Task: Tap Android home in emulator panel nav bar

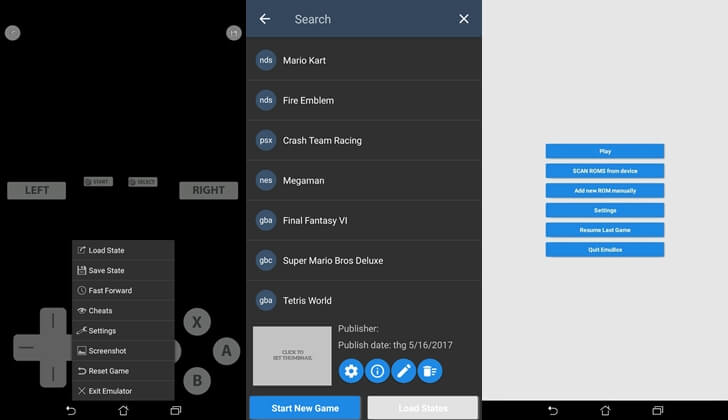Action: tap(123, 410)
